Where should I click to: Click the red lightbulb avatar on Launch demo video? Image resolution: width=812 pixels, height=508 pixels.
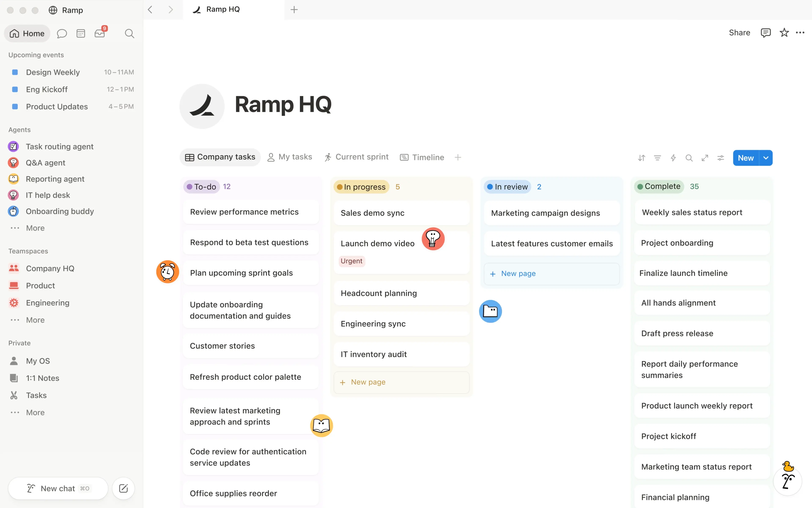433,239
